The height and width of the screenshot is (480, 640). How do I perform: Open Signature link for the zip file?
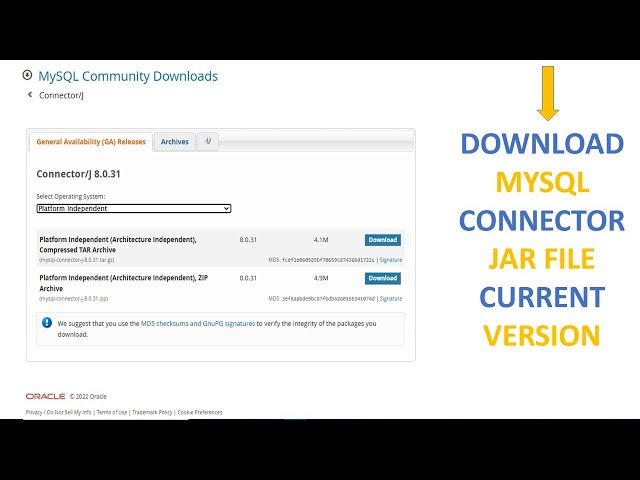pyautogui.click(x=391, y=299)
